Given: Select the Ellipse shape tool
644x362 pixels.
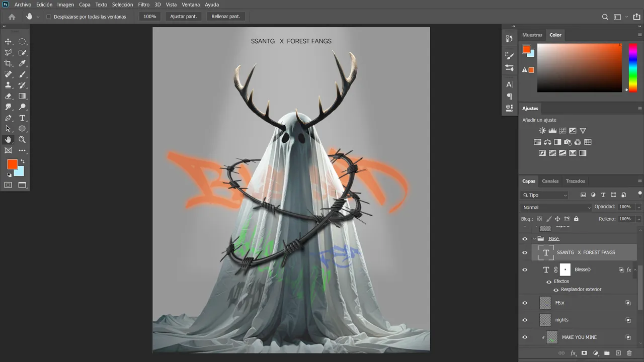Looking at the screenshot, I should [22, 129].
